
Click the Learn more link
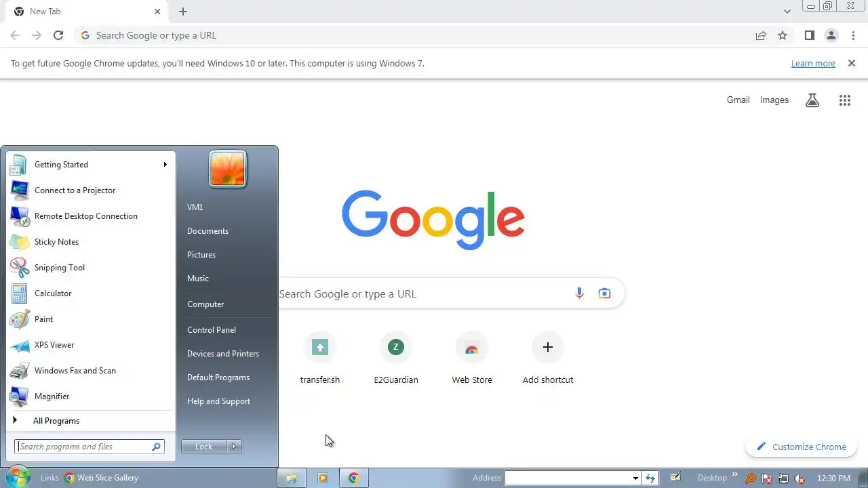(x=813, y=64)
